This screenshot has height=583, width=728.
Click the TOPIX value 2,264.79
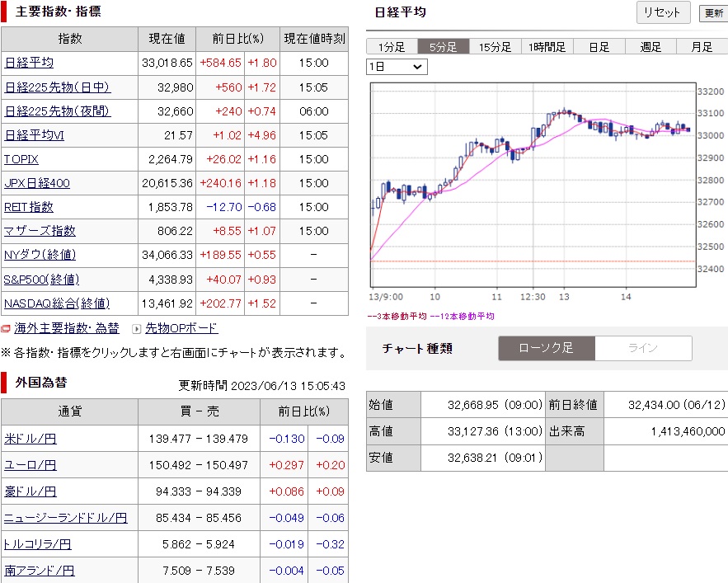[x=171, y=159]
